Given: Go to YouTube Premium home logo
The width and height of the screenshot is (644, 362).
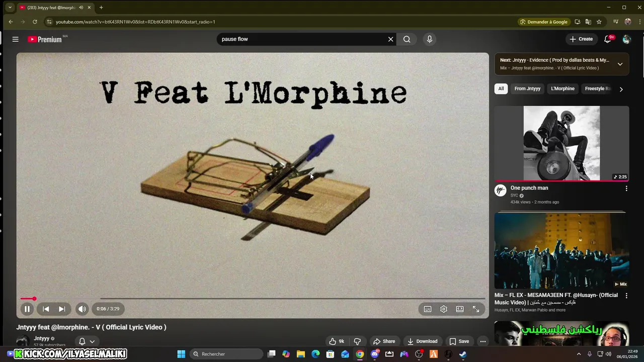Looking at the screenshot, I should [45, 39].
